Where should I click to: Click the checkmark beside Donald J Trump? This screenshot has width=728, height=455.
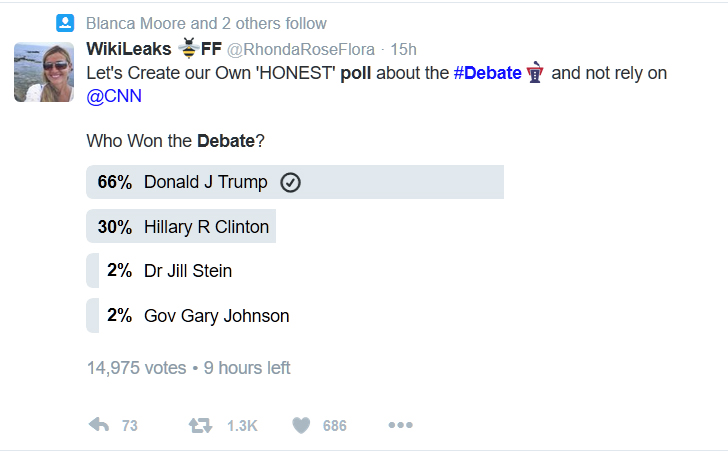[290, 182]
